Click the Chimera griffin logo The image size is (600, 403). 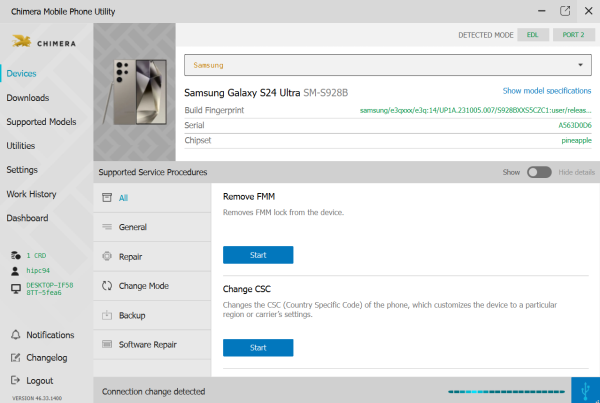point(21,41)
